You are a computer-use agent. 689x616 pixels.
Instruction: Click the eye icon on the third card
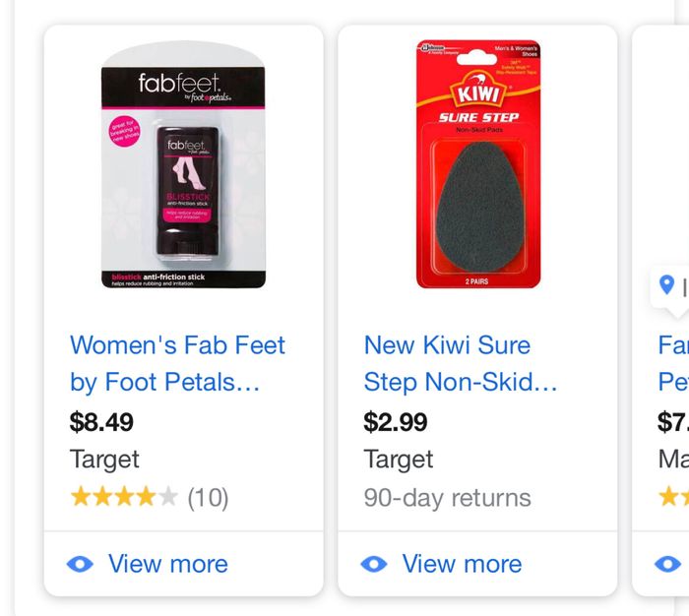(x=668, y=564)
